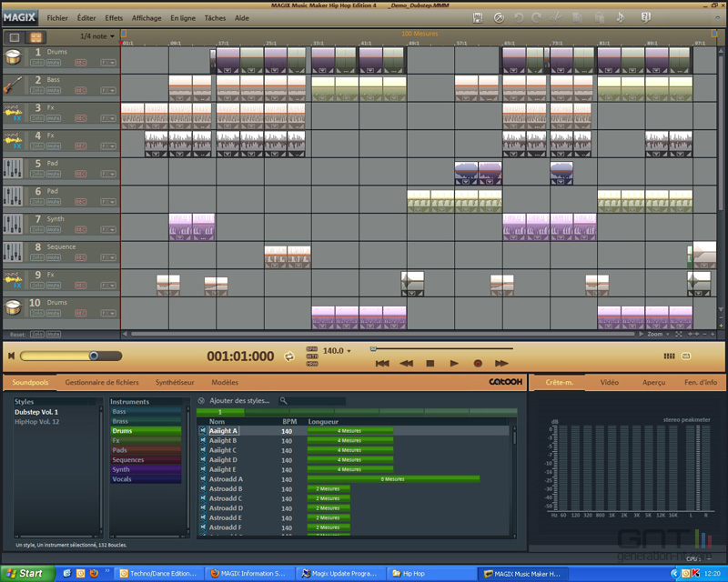
Task: Open the 140.0 BPM tempo dropdown
Action: click(337, 351)
